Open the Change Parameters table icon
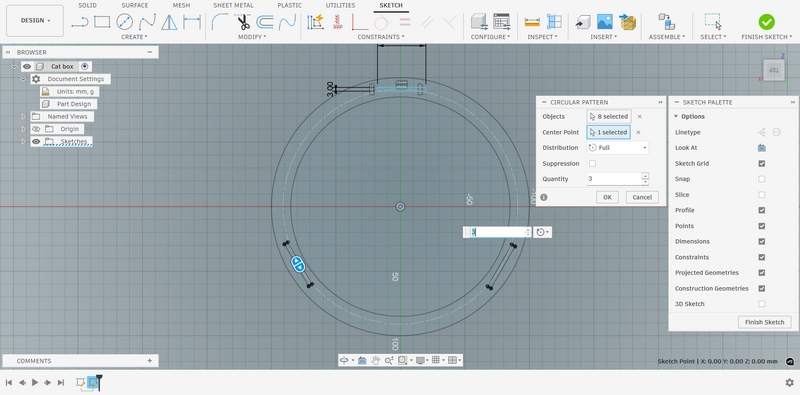The image size is (800, 395). tap(502, 22)
